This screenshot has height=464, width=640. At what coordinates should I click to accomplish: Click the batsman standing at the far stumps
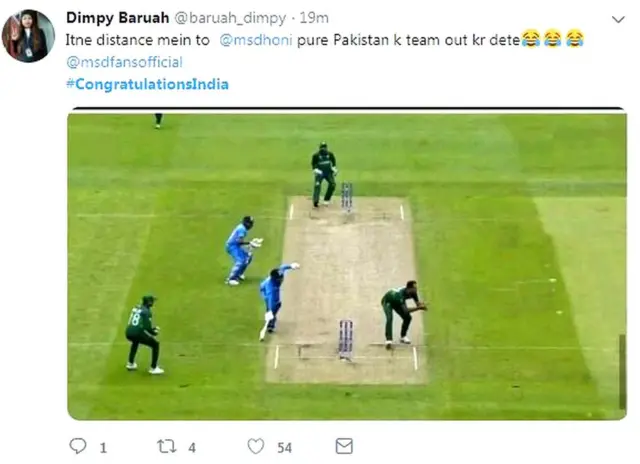click(323, 173)
